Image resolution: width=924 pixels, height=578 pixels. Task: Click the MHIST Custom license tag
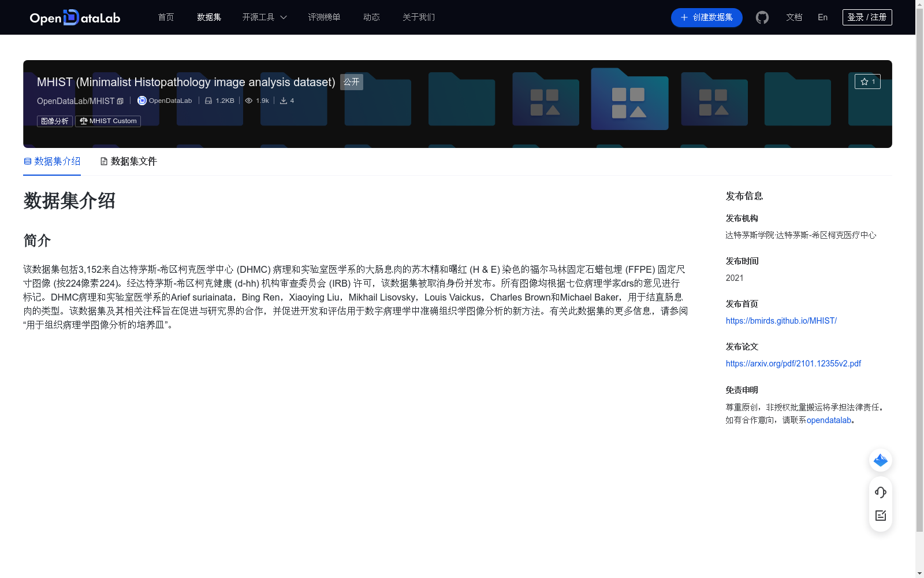[x=108, y=121]
